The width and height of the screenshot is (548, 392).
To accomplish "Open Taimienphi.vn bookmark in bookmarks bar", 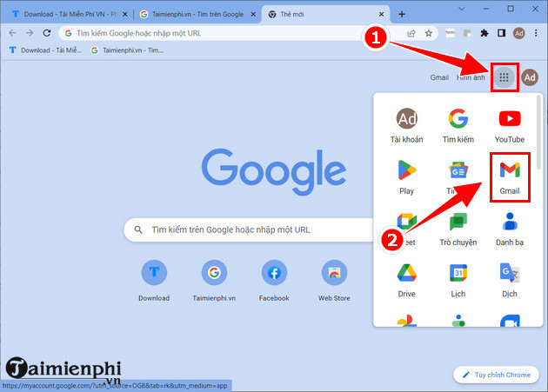I will 127,50.
